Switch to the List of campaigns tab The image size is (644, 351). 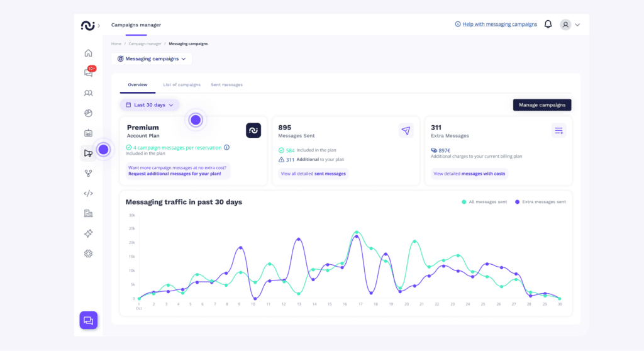pos(182,85)
